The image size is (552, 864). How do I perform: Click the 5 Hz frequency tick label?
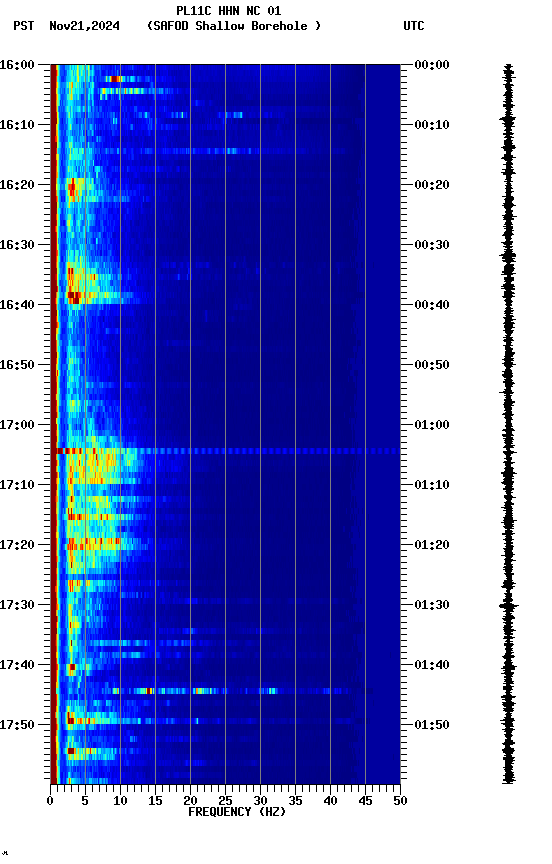[x=85, y=801]
